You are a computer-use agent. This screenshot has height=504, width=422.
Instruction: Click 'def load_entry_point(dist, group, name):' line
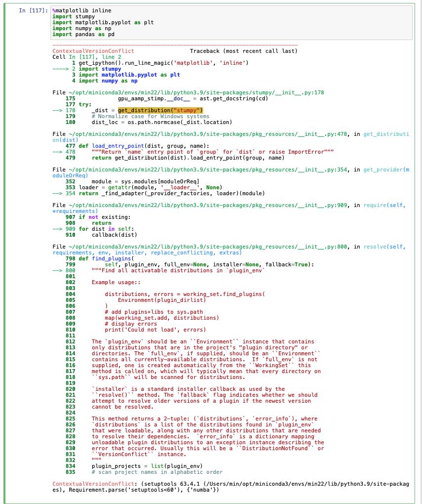tap(144, 146)
